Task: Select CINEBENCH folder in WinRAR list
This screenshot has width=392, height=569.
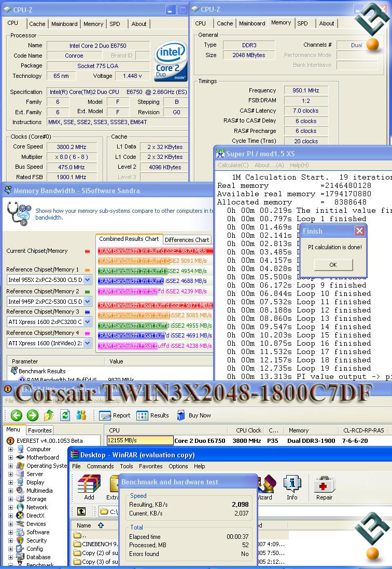Action: [x=95, y=544]
